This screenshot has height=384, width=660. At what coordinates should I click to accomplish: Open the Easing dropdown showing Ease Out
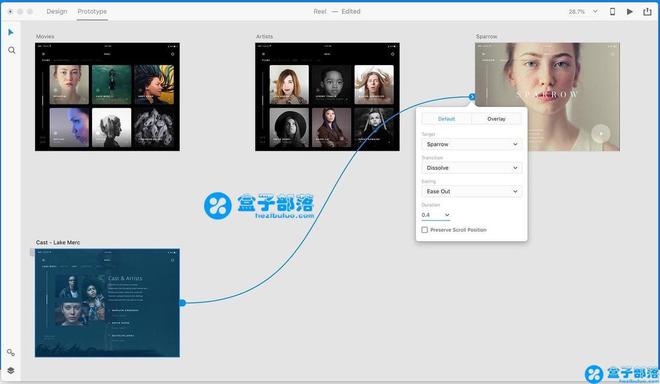(x=471, y=191)
